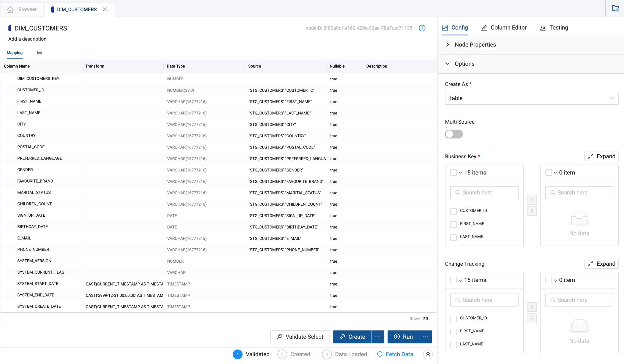Check LAST_NAME in Business Key list
This screenshot has height=364, width=624.
point(453,237)
